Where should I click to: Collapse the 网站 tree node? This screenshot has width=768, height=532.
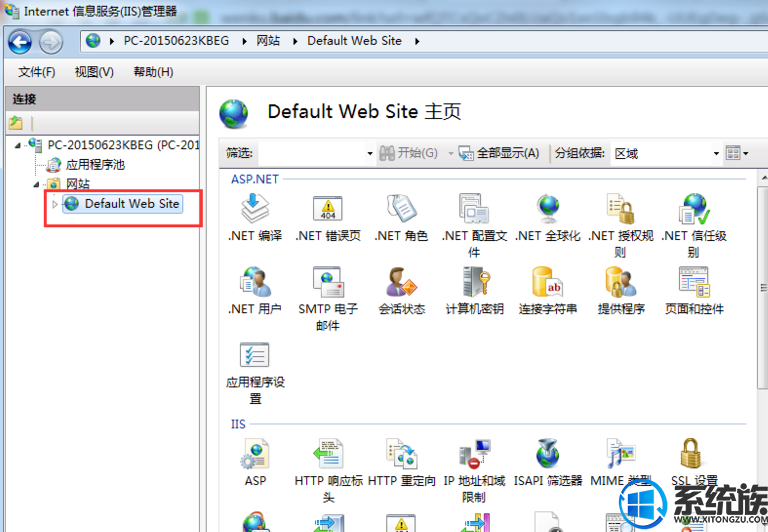tap(36, 185)
